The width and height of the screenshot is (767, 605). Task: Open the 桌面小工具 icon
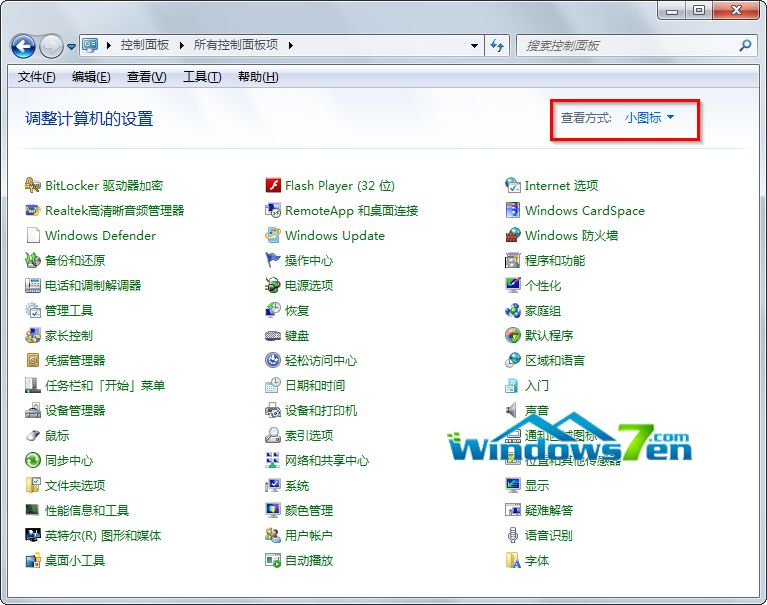(x=33, y=560)
